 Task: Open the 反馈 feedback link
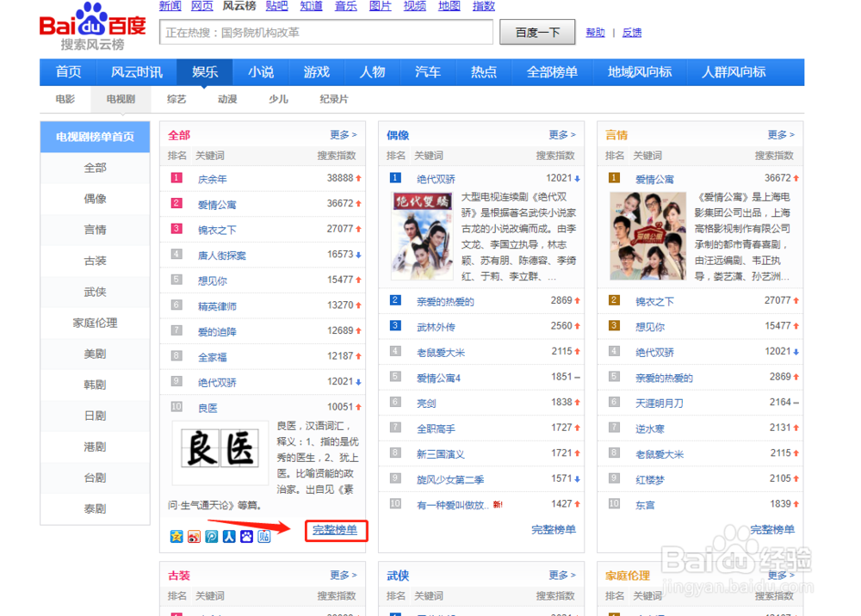coord(631,33)
